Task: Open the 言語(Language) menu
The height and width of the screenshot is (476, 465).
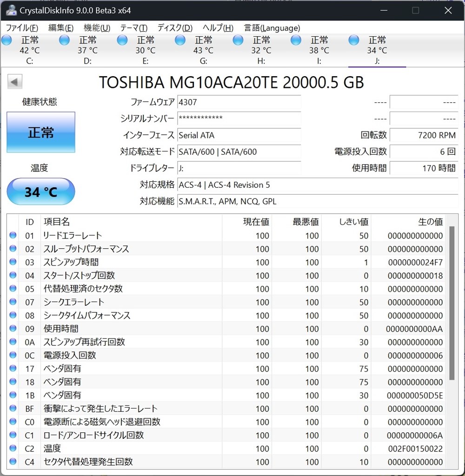Action: point(272,28)
